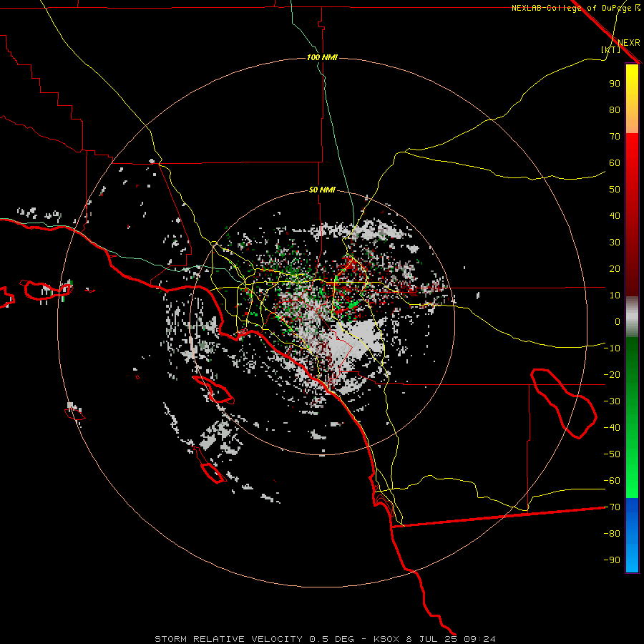
Task: Click the 10 value on the color scale
Action: pos(615,296)
